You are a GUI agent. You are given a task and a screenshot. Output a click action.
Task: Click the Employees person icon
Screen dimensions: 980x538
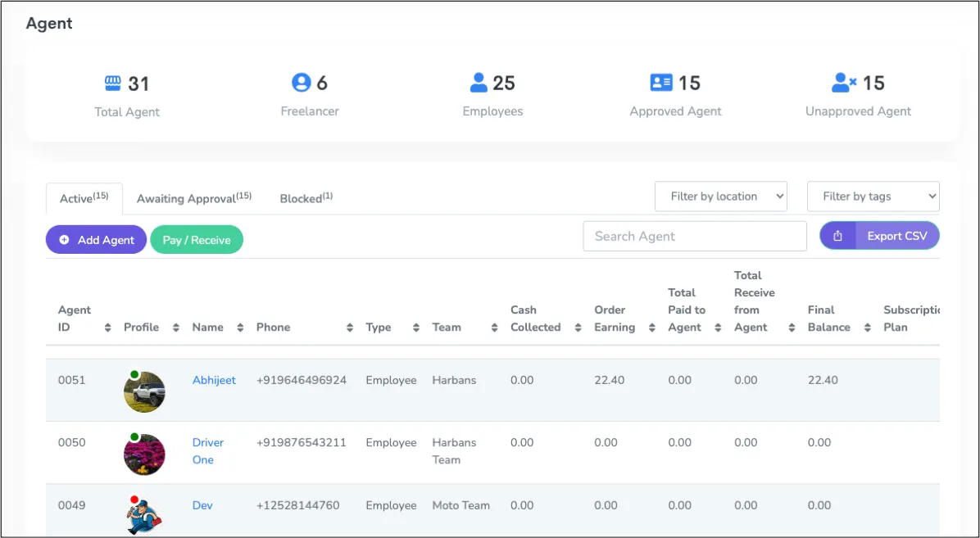(x=479, y=83)
